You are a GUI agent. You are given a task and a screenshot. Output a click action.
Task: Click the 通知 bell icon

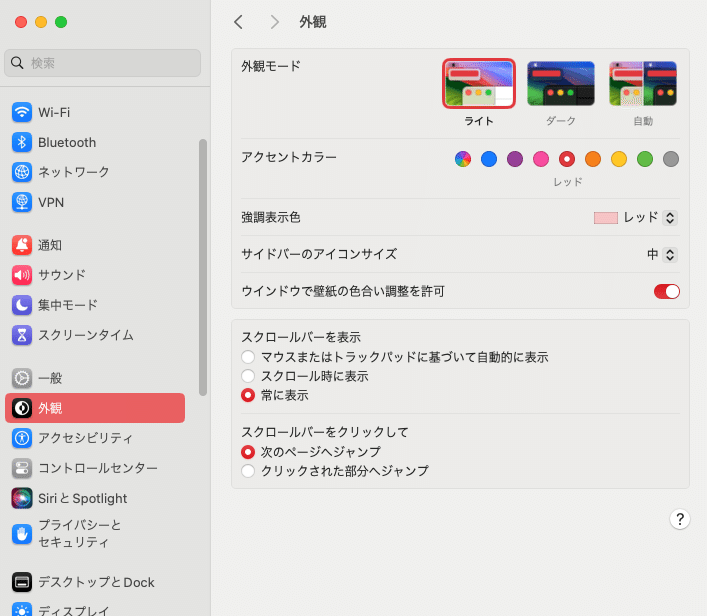coord(22,245)
